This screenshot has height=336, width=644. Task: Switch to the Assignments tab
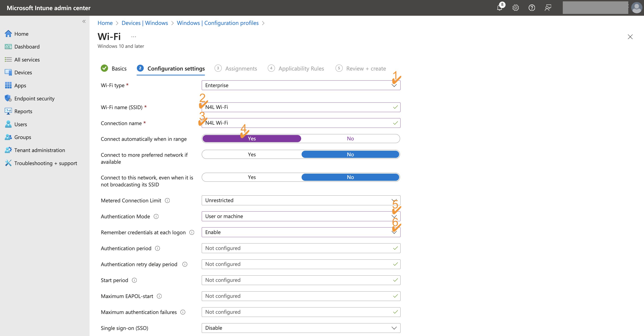[x=241, y=68]
